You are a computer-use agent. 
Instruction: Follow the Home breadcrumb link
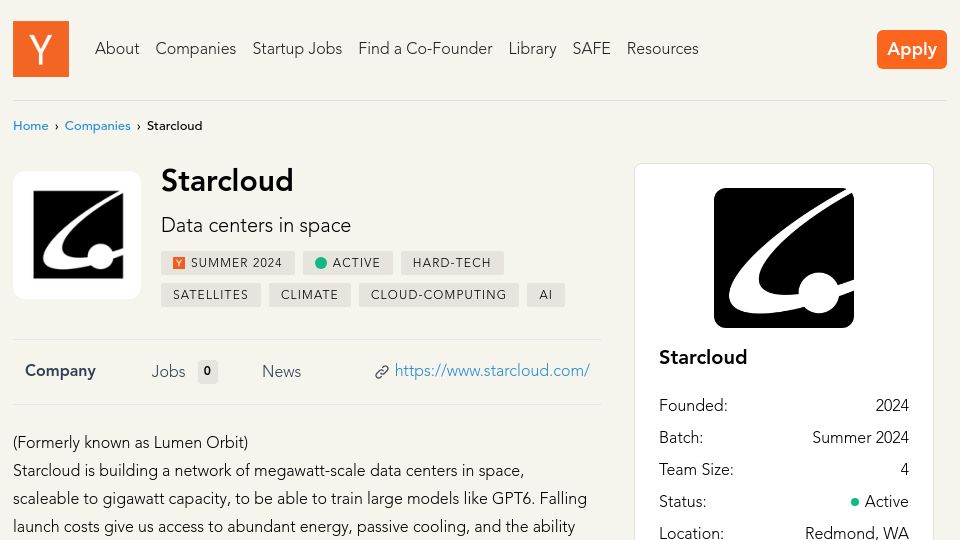click(31, 126)
